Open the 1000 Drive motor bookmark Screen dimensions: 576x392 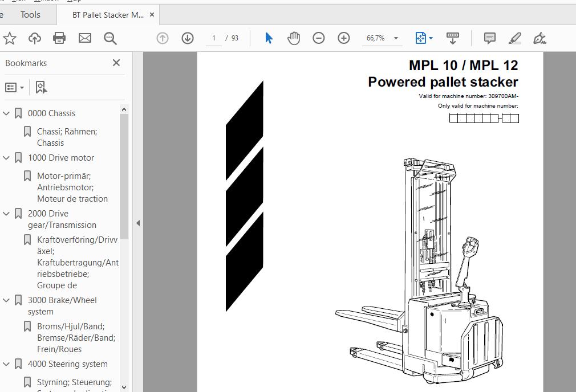pos(61,158)
